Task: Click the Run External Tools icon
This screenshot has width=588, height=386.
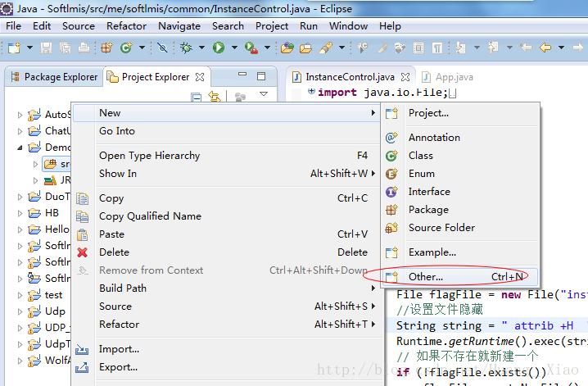Action: click(x=251, y=48)
